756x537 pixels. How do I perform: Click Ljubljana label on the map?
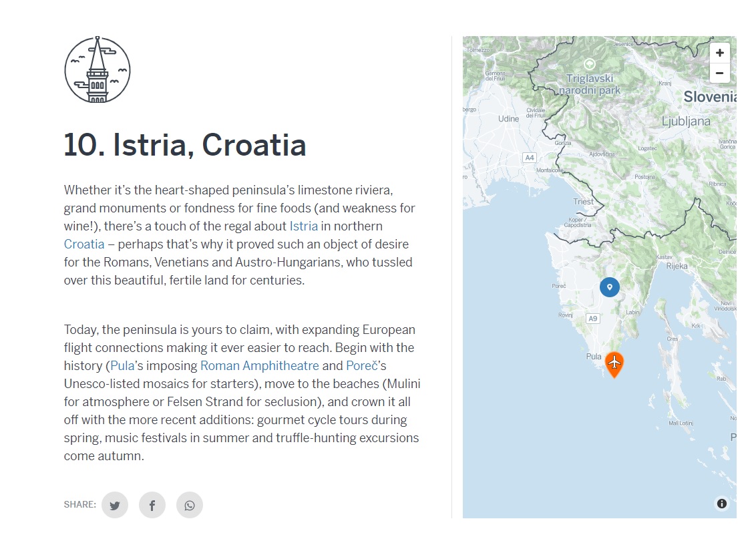[x=686, y=121]
